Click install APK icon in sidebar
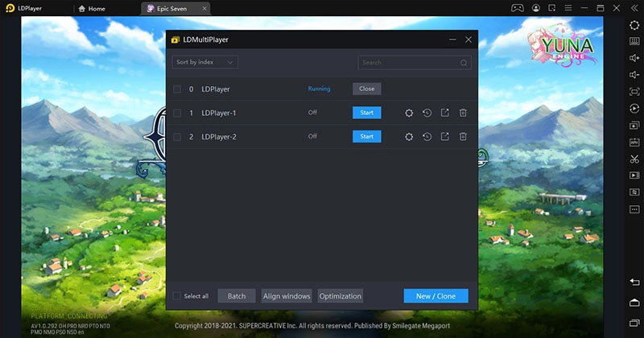Screen dimensions: 644x338 coord(634,142)
